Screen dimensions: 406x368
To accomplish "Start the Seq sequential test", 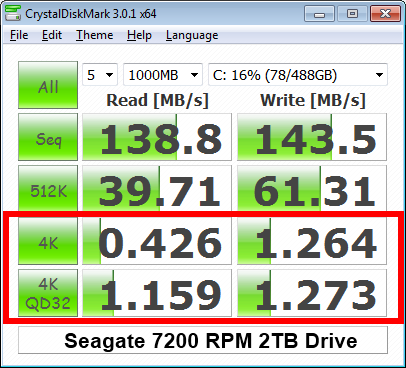I will pyautogui.click(x=48, y=137).
